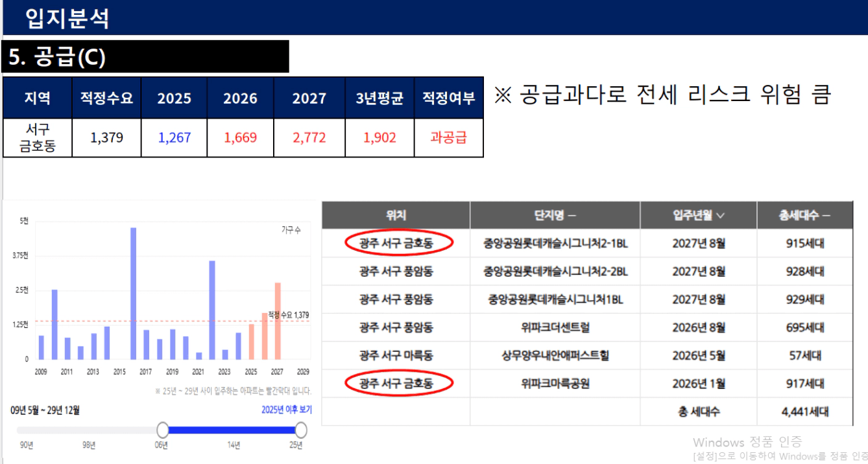The image size is (868, 464).
Task: Click the 광주 서구 마륵동 location cell
Action: tap(396, 356)
